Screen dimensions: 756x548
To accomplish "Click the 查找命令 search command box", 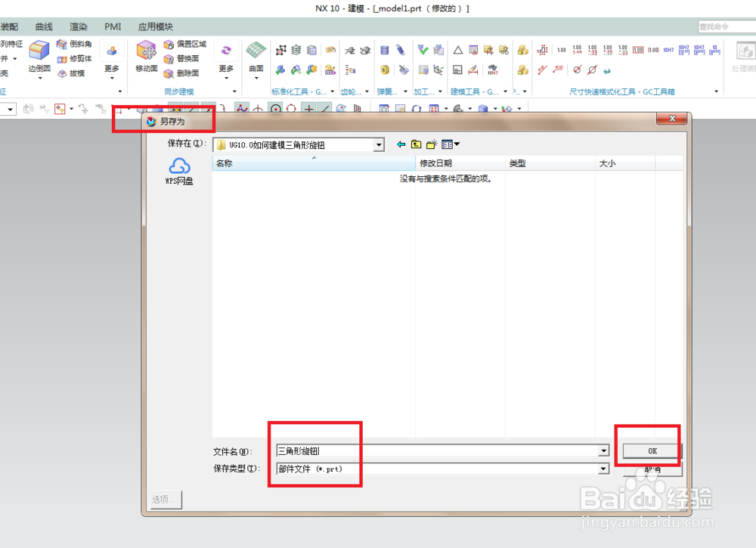I will [x=727, y=27].
